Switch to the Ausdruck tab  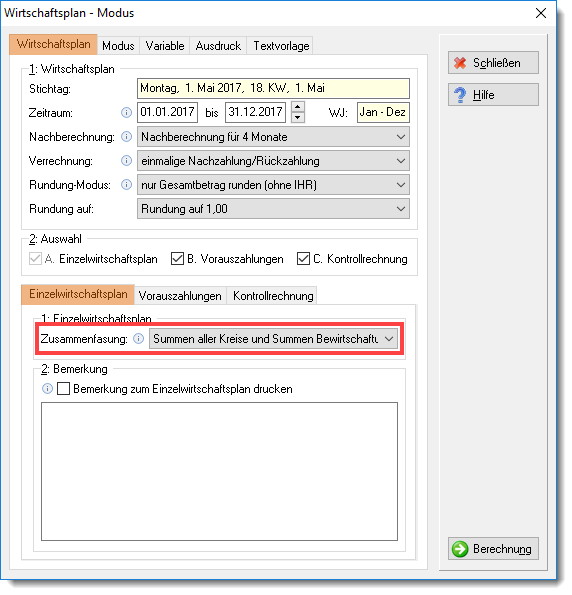coord(218,46)
